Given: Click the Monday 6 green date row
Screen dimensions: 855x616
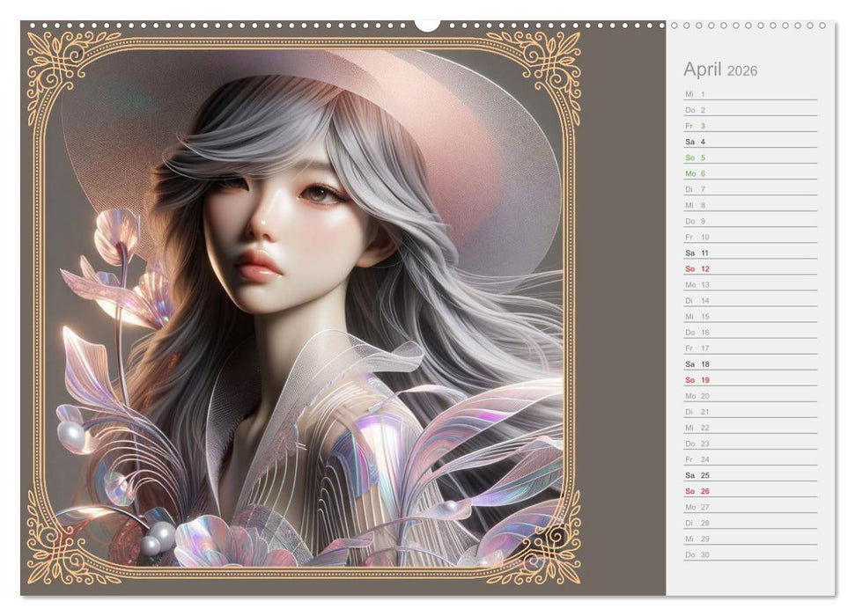Looking at the screenshot, I should (x=750, y=173).
